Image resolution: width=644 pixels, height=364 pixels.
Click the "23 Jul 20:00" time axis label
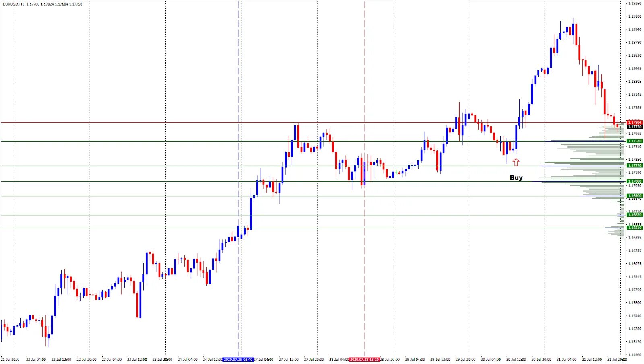click(162, 360)
